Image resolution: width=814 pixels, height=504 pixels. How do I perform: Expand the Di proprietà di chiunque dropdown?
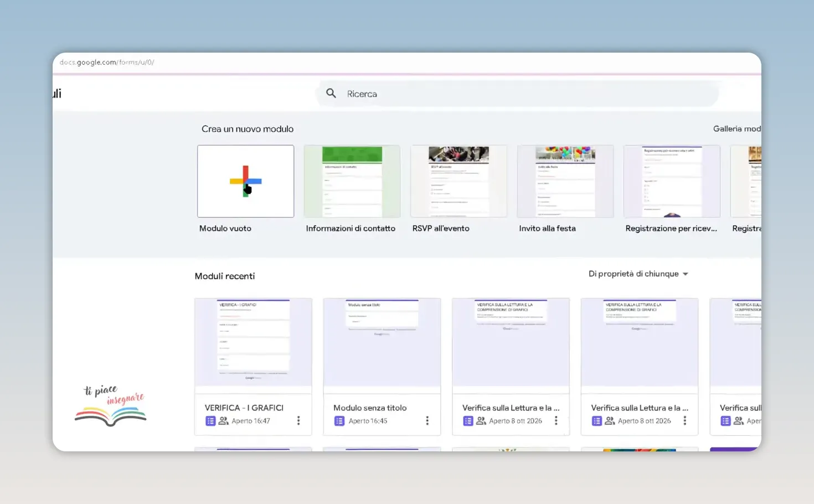(x=638, y=274)
